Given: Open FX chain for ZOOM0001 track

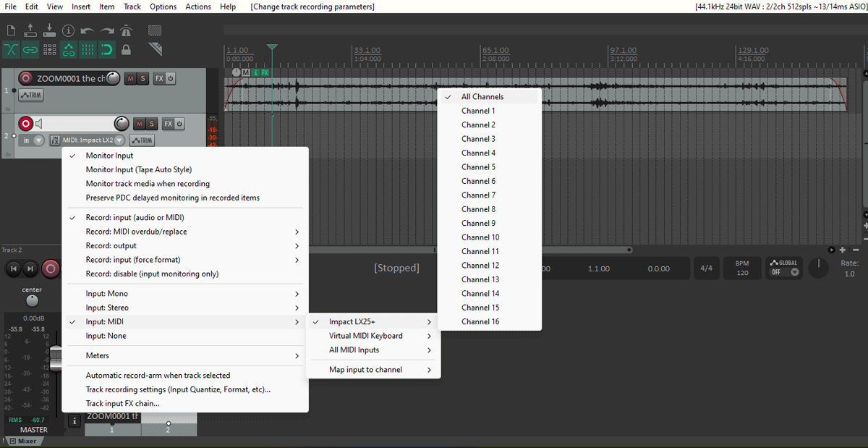Looking at the screenshot, I should [x=160, y=78].
